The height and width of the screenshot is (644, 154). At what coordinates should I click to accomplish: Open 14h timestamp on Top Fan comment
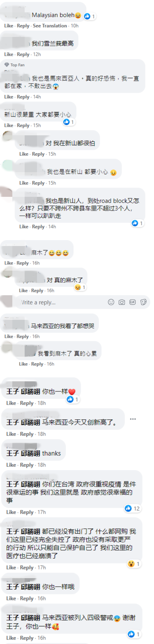37,97
